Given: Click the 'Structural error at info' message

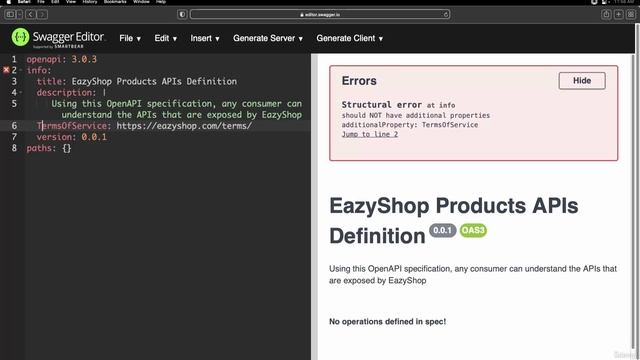Looking at the screenshot, I should pyautogui.click(x=398, y=105).
